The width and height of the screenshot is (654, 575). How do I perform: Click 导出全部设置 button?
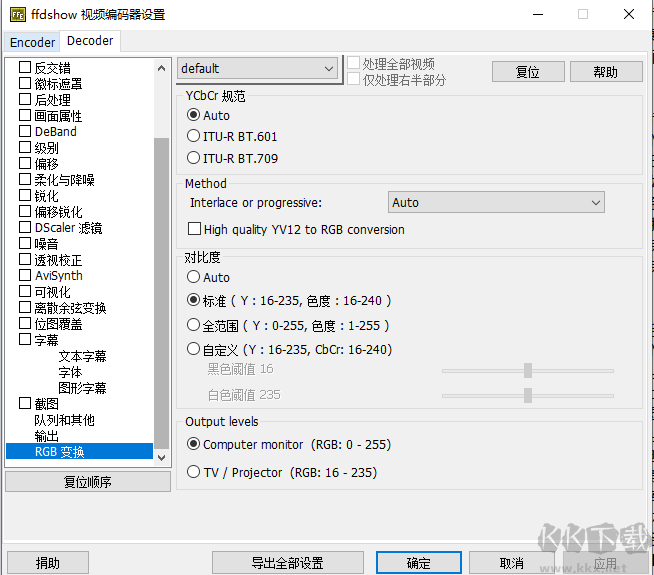click(287, 562)
